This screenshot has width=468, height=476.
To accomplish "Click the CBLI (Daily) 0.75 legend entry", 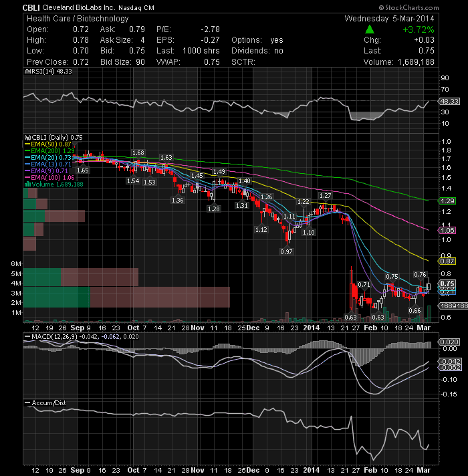I will (x=57, y=138).
